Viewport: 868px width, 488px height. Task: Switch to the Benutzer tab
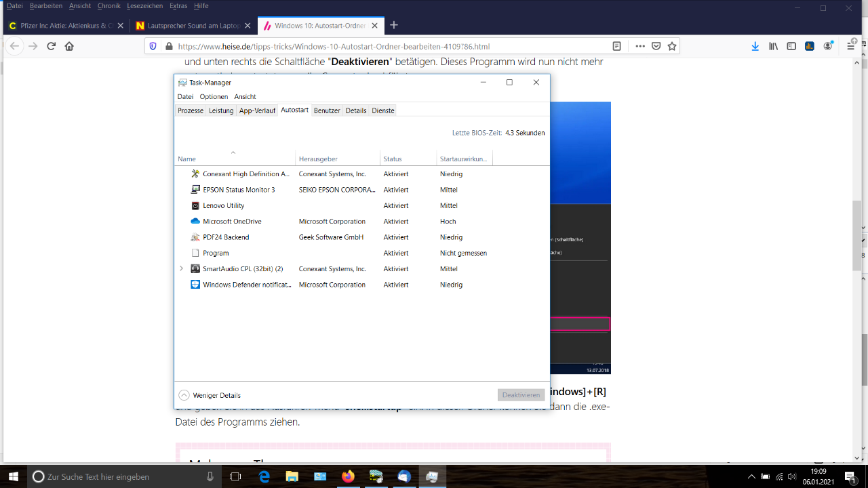click(x=327, y=110)
